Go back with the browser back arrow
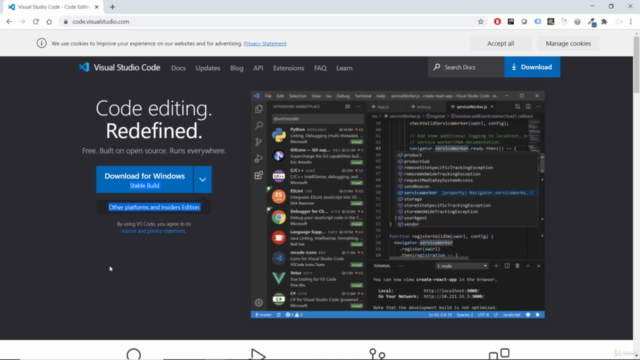640x360 pixels. [x=9, y=22]
